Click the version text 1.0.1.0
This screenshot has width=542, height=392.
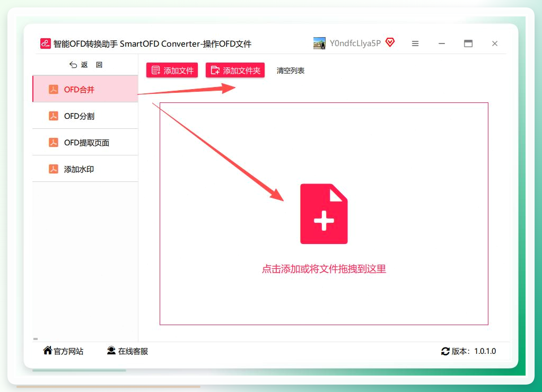[485, 351]
